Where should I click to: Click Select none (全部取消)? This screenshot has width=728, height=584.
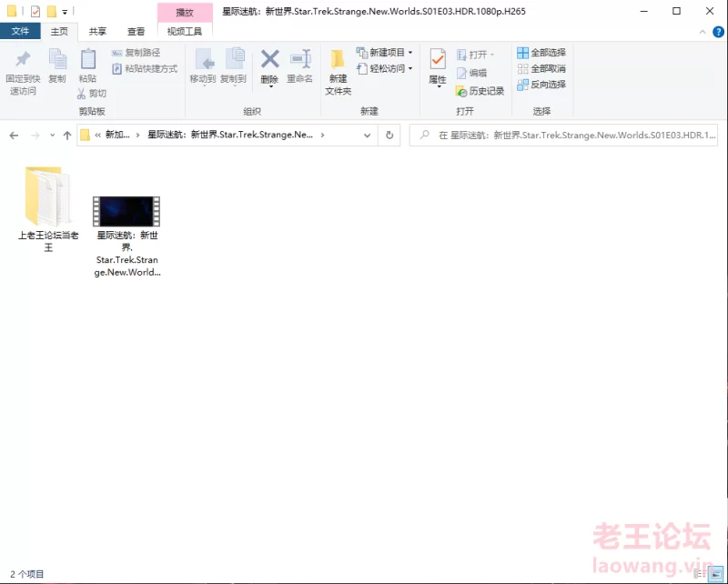click(x=541, y=69)
